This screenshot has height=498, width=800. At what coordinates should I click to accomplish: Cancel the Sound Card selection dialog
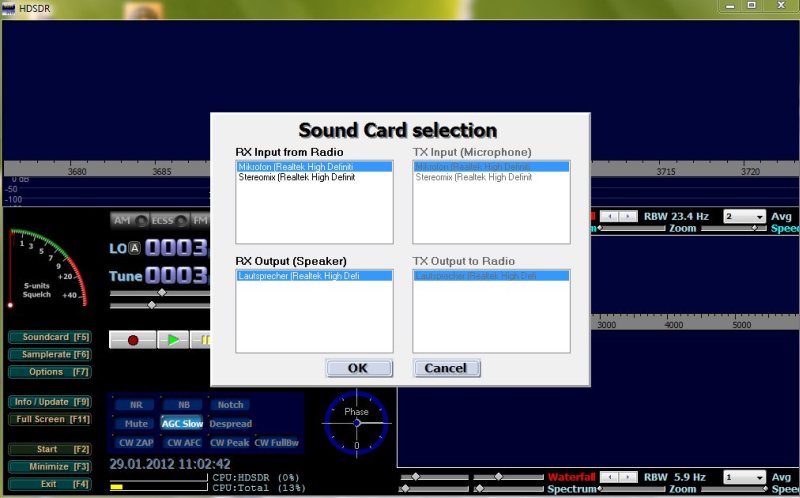tap(446, 368)
